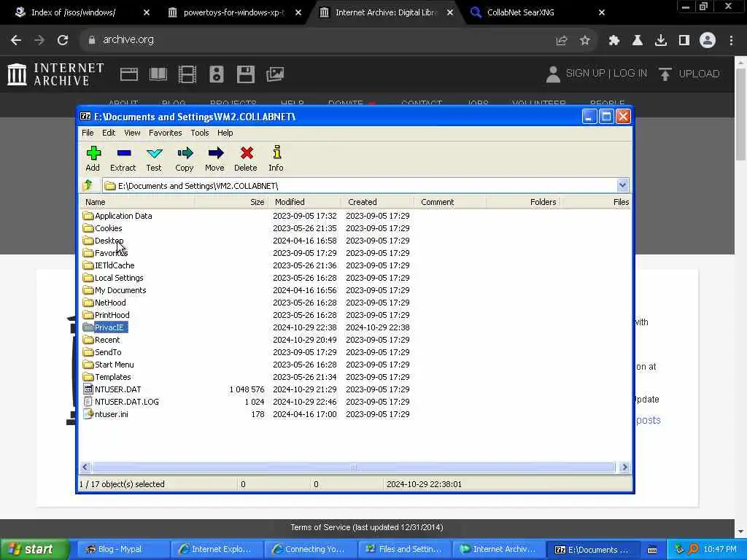The image size is (747, 560).
Task: Sort file list by Name column
Action: click(x=137, y=202)
